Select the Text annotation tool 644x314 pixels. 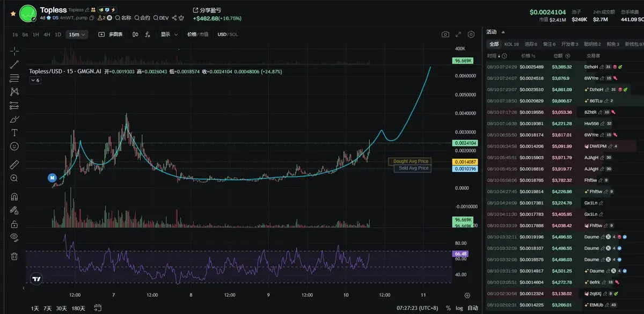click(x=14, y=133)
